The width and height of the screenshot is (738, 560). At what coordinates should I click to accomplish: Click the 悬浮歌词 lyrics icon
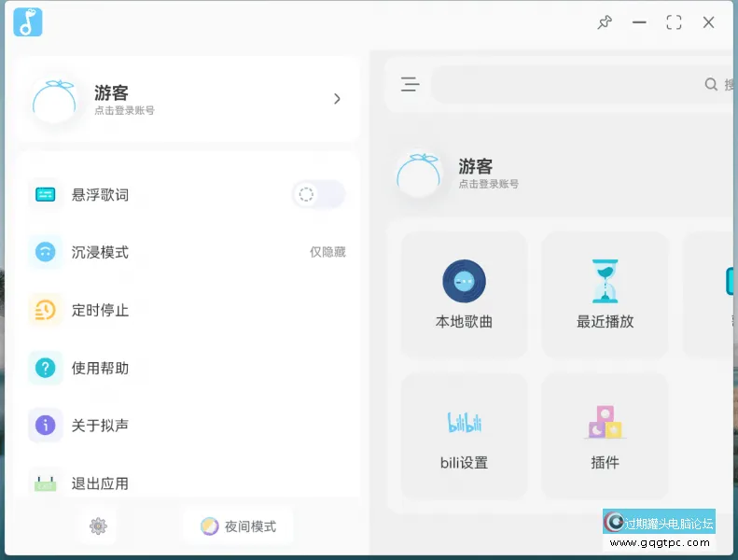click(45, 194)
